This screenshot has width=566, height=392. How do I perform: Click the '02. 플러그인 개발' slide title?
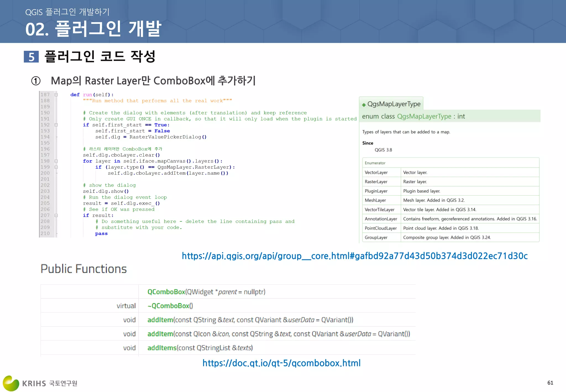[93, 29]
